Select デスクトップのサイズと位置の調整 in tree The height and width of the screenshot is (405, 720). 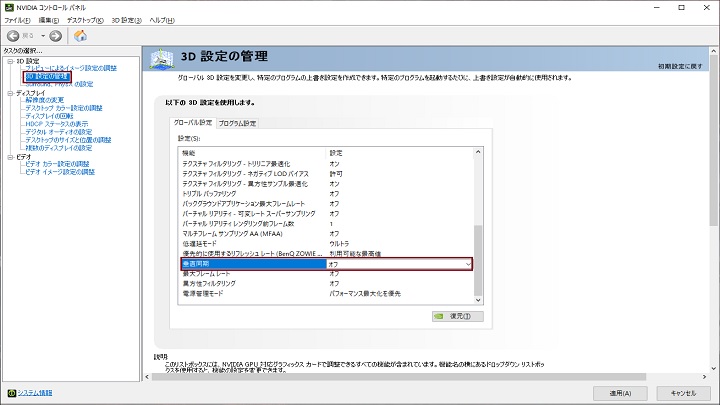click(68, 140)
